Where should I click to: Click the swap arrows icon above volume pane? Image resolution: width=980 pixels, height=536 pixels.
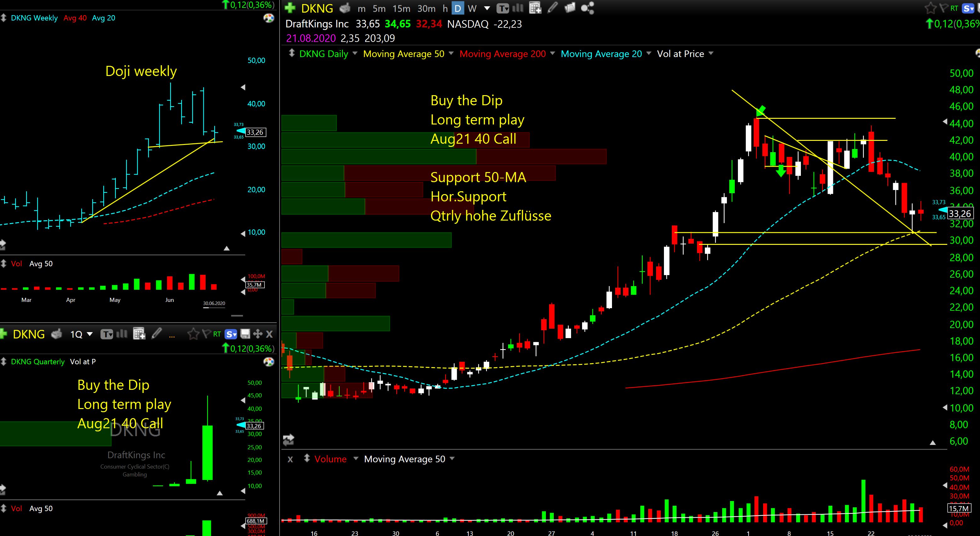288,440
